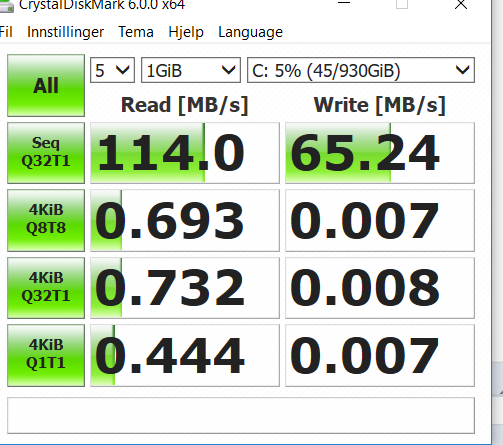Open the test count dropdown showing 5
The width and height of the screenshot is (503, 445).
coord(112,70)
